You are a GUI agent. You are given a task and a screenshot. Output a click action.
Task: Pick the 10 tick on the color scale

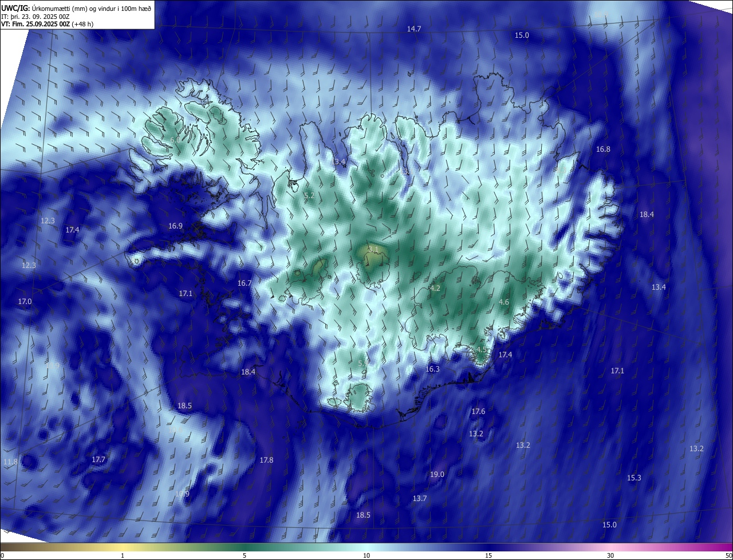pos(366,555)
